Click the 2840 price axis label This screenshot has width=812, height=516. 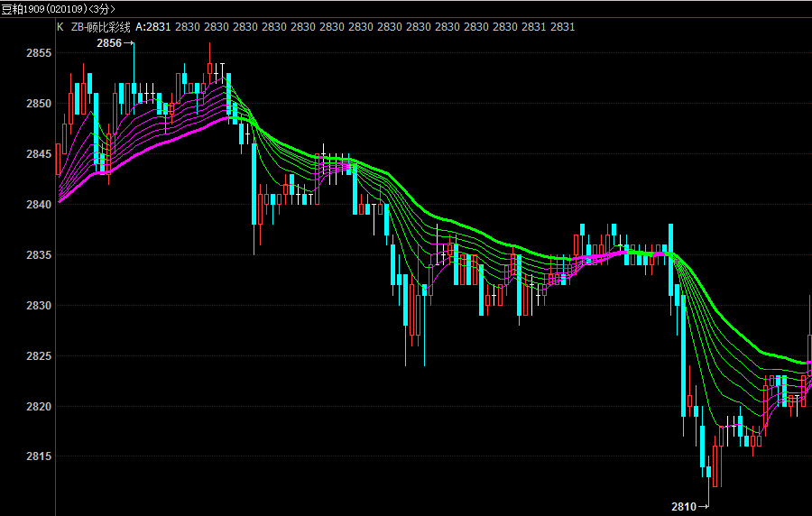click(39, 205)
